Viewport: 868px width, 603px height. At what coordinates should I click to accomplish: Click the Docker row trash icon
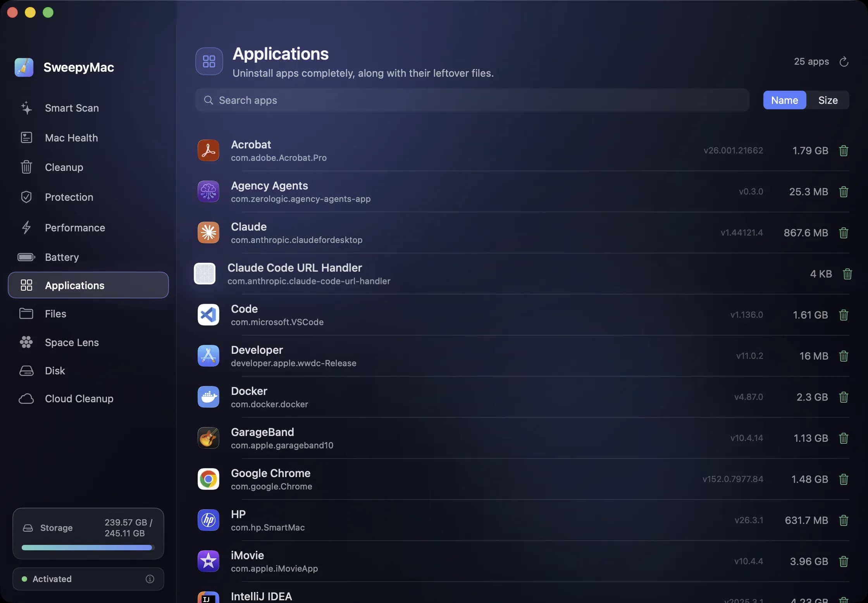(x=844, y=397)
